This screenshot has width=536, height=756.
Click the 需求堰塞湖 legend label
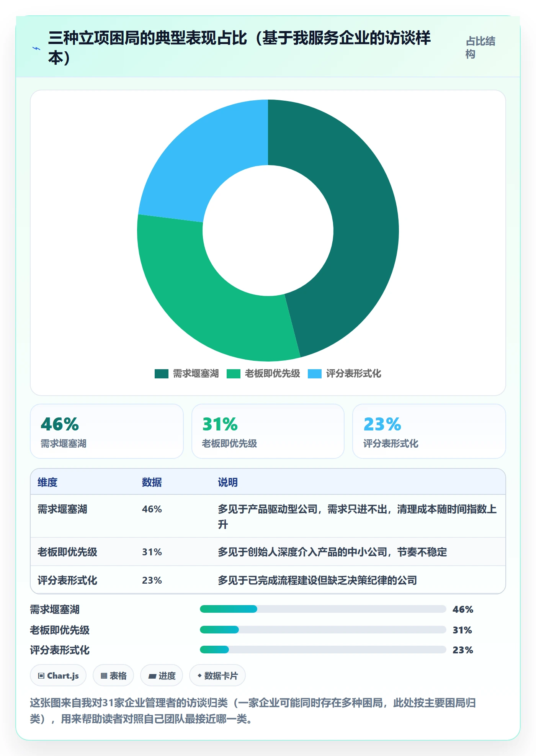[x=196, y=374]
